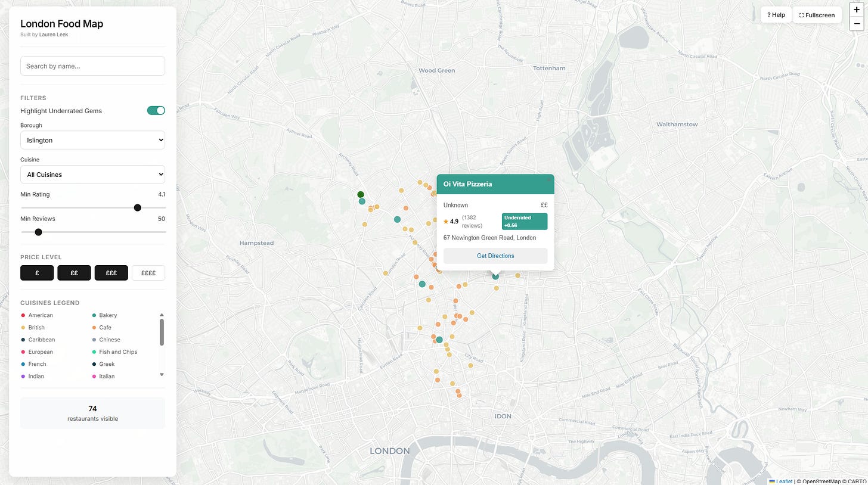
Task: Zoom out with the minus map control
Action: (857, 24)
